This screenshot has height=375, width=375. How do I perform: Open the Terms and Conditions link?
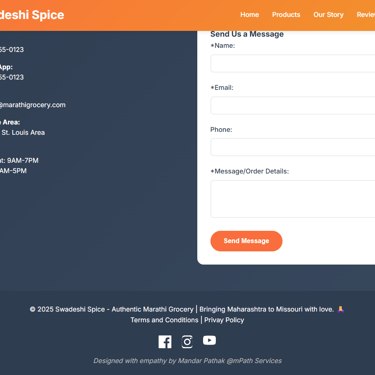pyautogui.click(x=164, y=320)
